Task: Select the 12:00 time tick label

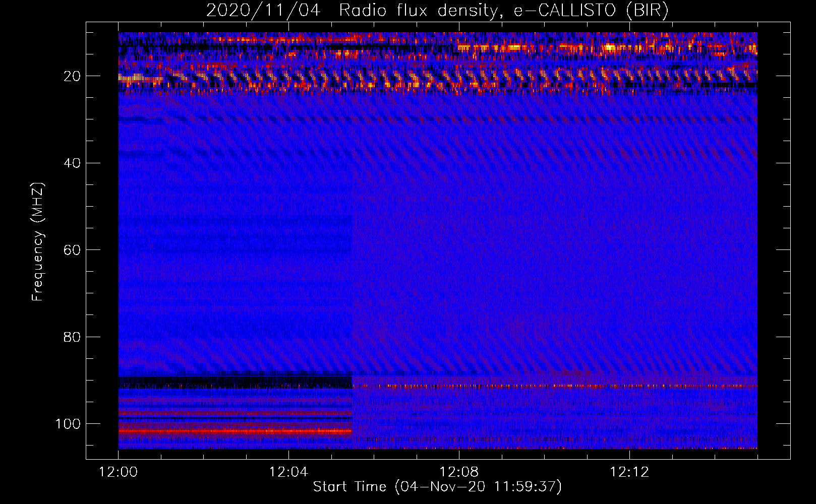Action: [118, 472]
